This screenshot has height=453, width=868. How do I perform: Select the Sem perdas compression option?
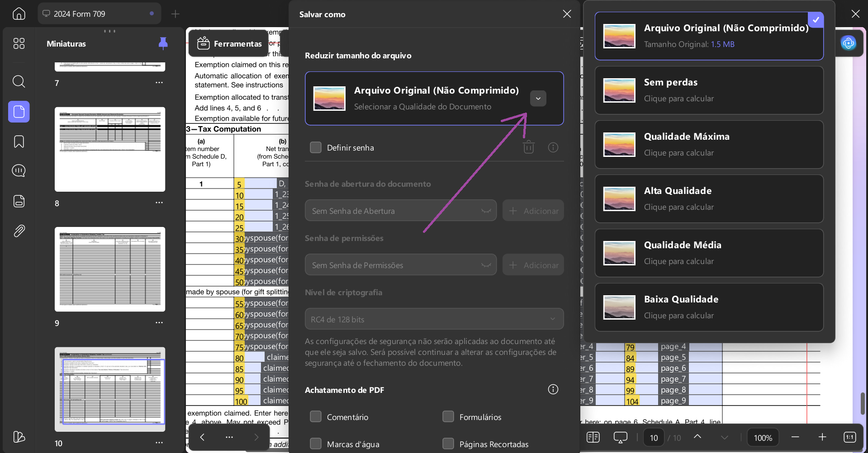tap(709, 90)
